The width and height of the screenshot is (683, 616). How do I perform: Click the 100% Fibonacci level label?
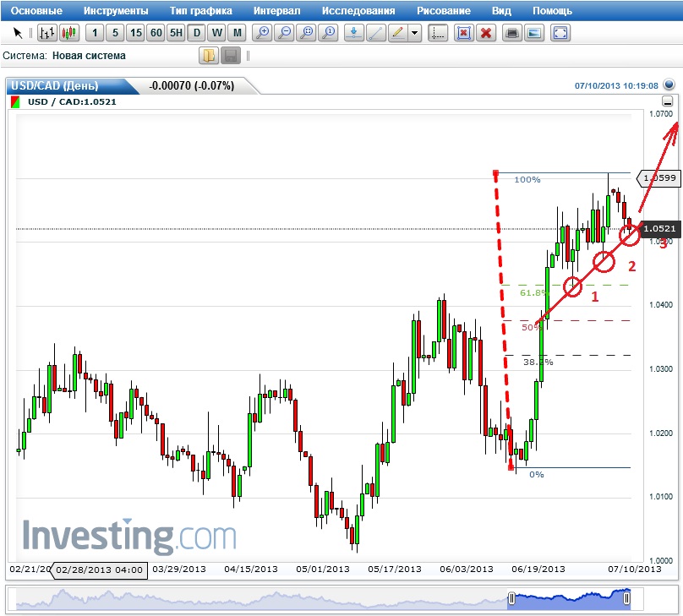pyautogui.click(x=527, y=180)
